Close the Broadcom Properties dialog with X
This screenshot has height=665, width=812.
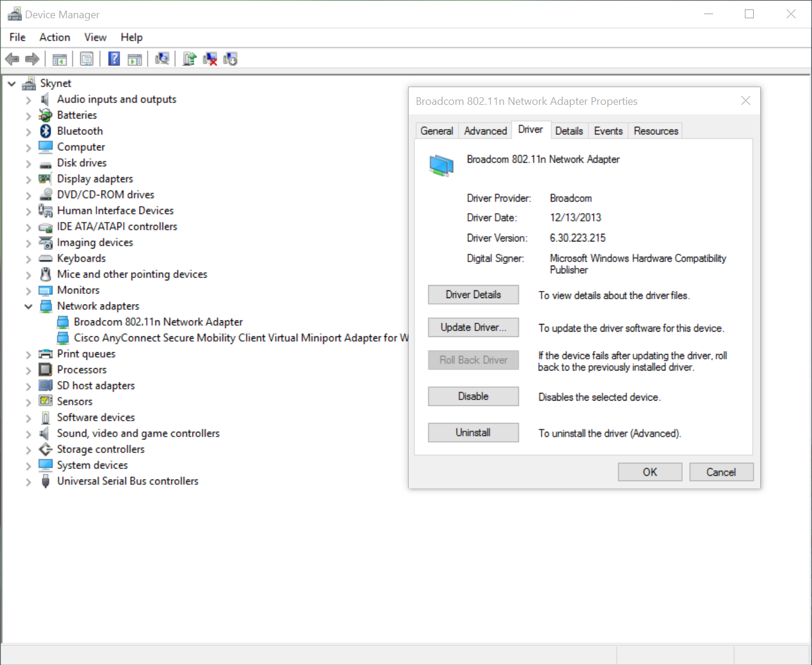pos(745,101)
